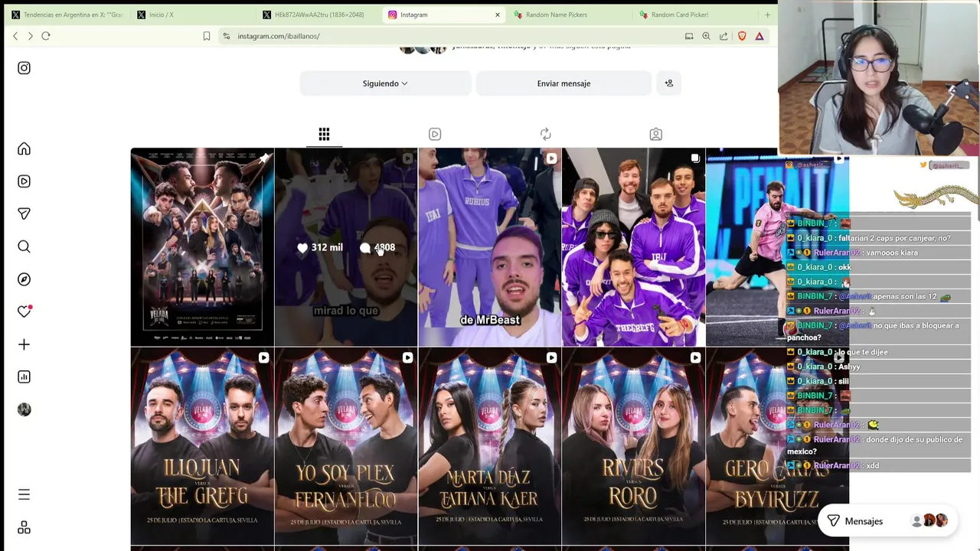Open dashboard chart icon in sidebar
The width and height of the screenshot is (980, 551).
(24, 377)
